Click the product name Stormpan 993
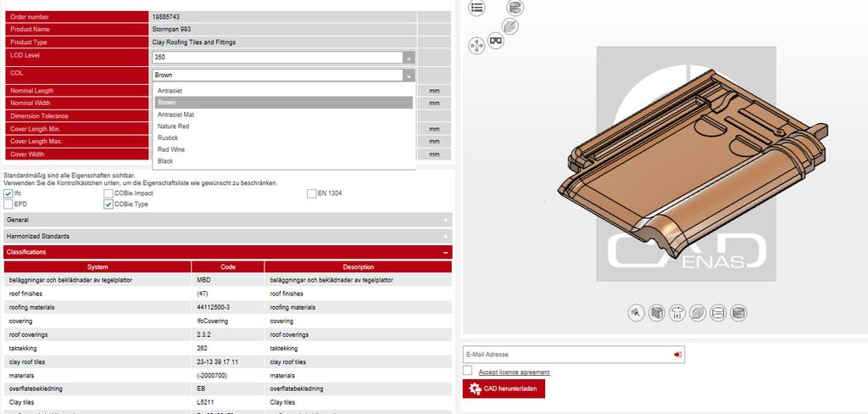 [x=171, y=30]
